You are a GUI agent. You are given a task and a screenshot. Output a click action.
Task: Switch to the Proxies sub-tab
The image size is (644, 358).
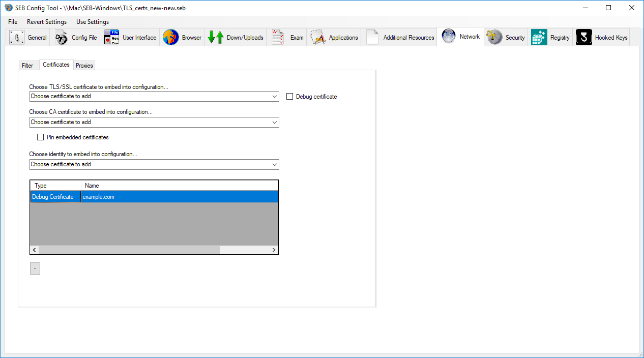(x=84, y=66)
